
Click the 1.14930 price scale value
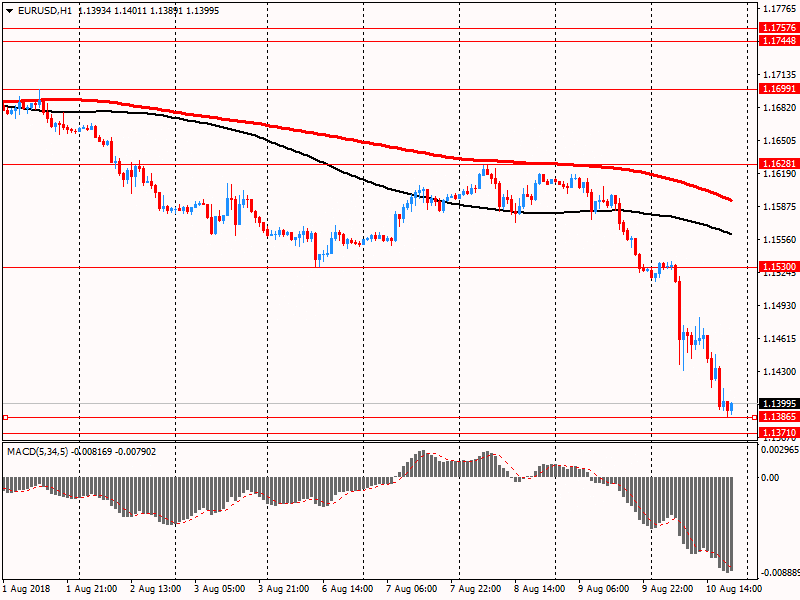(x=780, y=306)
